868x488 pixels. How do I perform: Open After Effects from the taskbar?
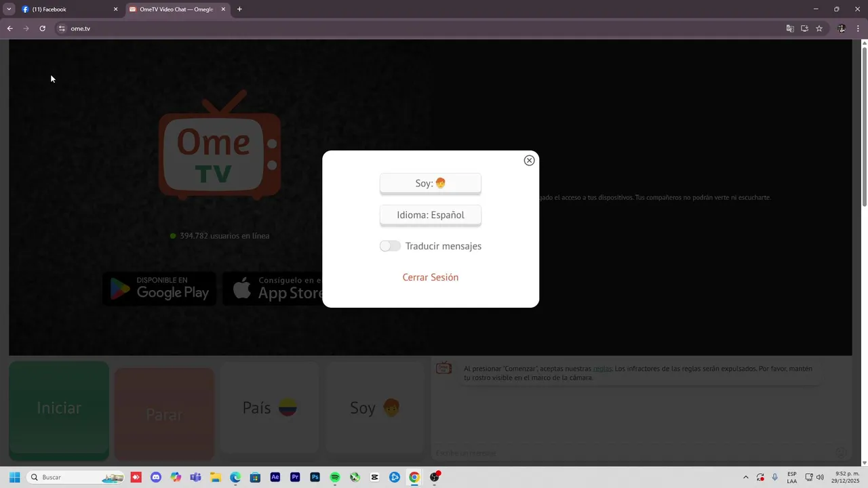click(275, 477)
